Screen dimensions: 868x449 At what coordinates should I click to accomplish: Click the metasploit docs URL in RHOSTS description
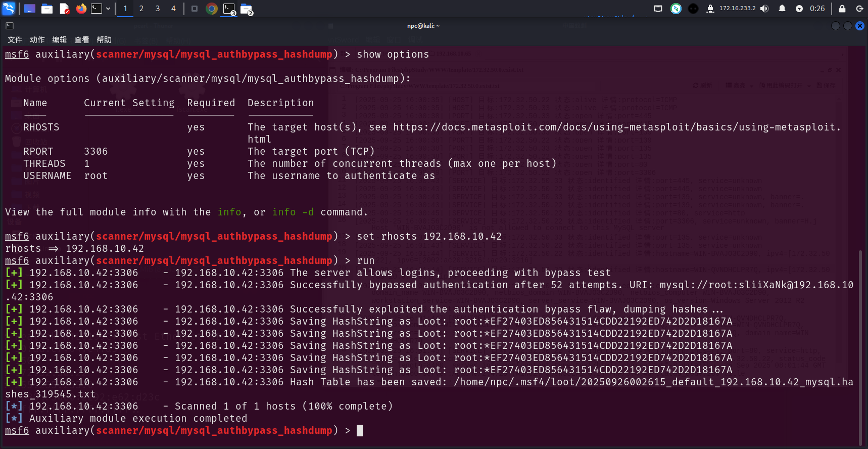click(617, 127)
